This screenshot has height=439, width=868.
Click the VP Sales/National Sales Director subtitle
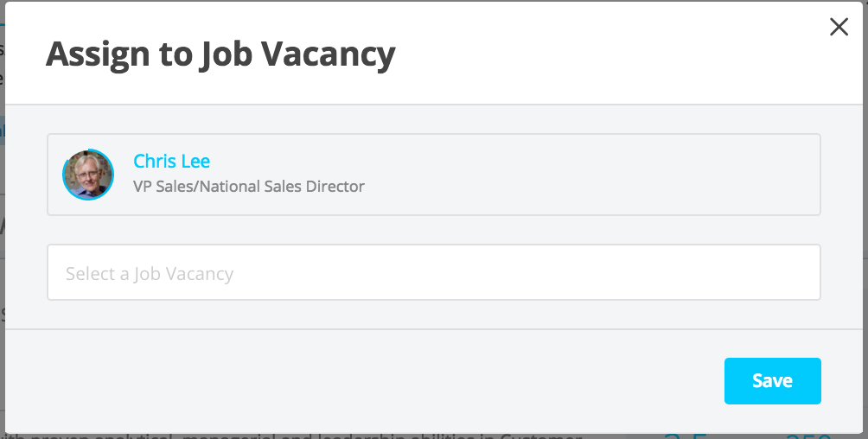pos(248,187)
